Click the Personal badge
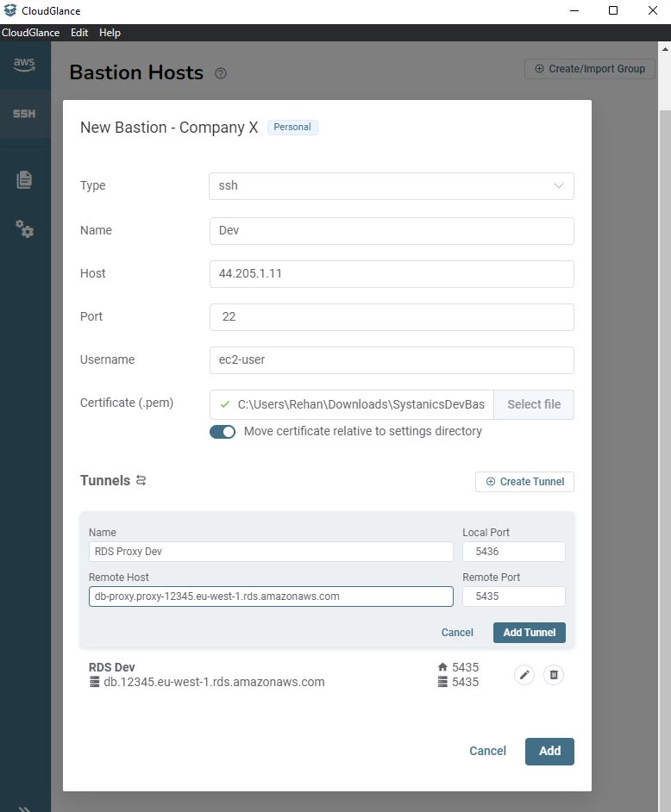The height and width of the screenshot is (812, 671). click(292, 128)
